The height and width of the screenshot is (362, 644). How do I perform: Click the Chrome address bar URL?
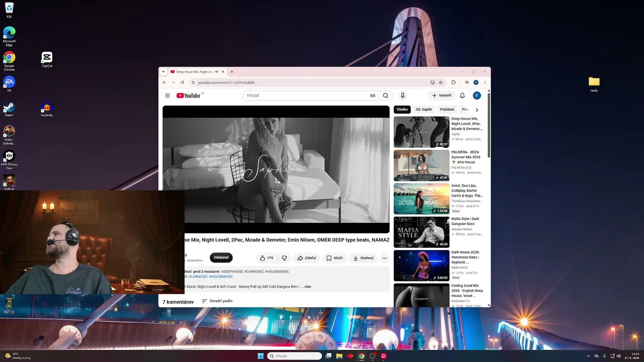click(226, 82)
